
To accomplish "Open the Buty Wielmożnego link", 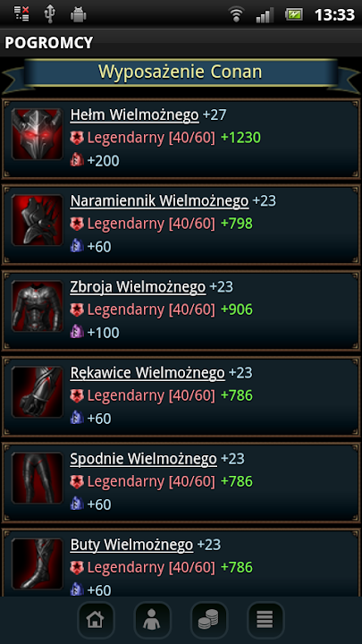I will coord(131,545).
